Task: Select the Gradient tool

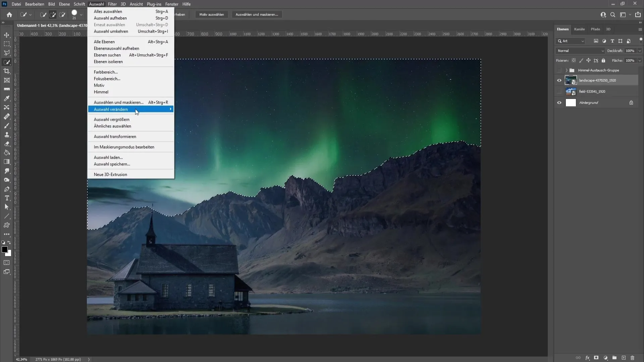Action: (7, 162)
